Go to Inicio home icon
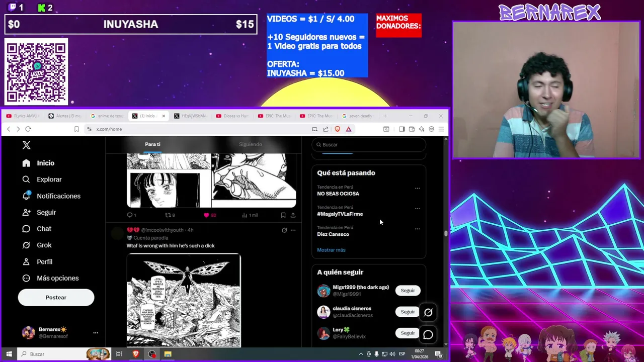Viewport: 644px width, 362px height. pyautogui.click(x=26, y=163)
